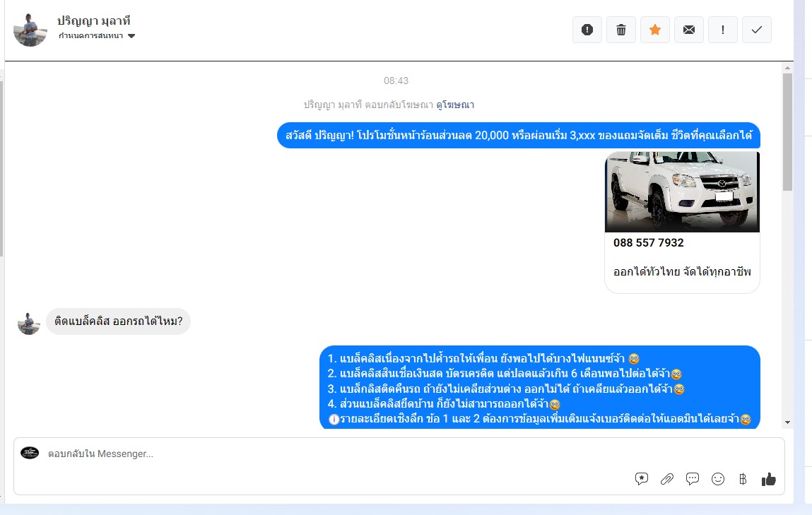Send a thumbs-up like
The height and width of the screenshot is (515, 812).
(768, 479)
